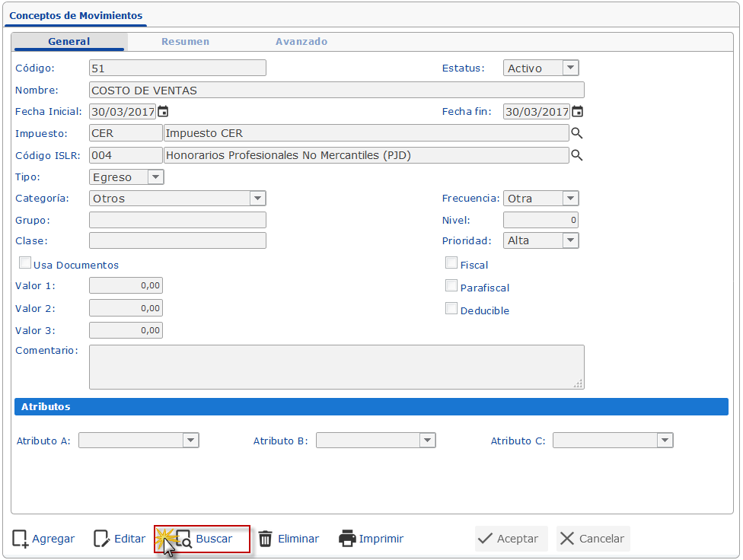
Task: Click the Valor 1 amount field
Action: pyautogui.click(x=126, y=285)
